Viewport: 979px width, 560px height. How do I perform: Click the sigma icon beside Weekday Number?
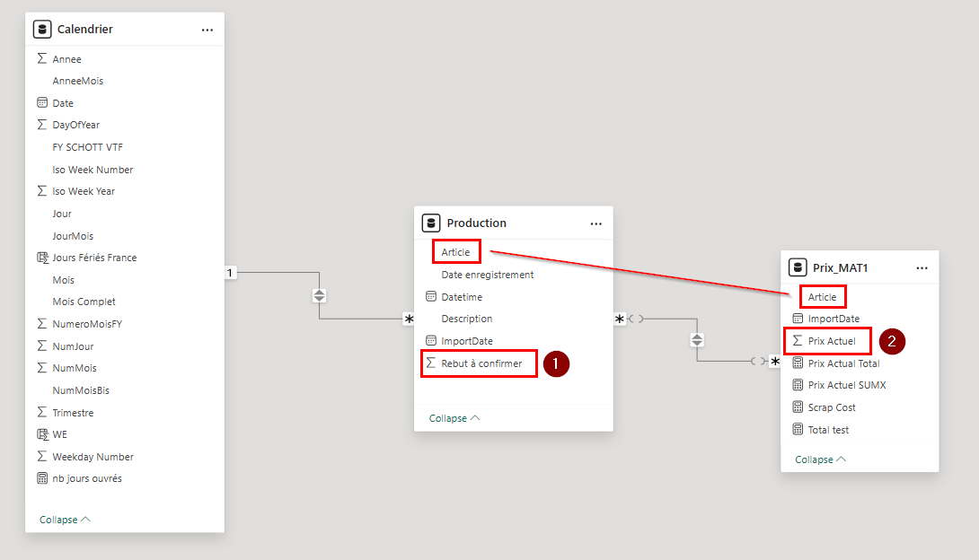click(x=42, y=457)
